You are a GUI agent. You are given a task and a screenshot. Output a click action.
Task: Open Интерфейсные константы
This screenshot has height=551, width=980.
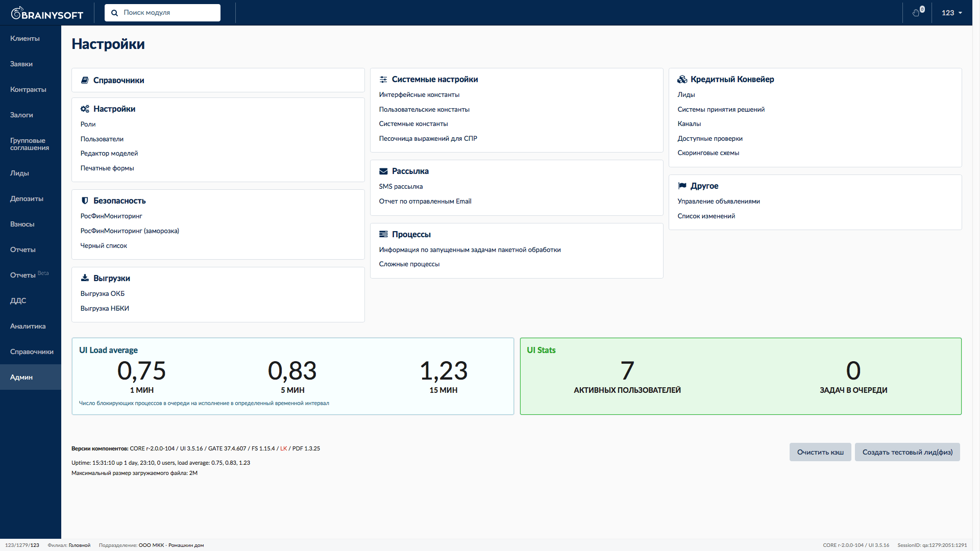pos(419,94)
